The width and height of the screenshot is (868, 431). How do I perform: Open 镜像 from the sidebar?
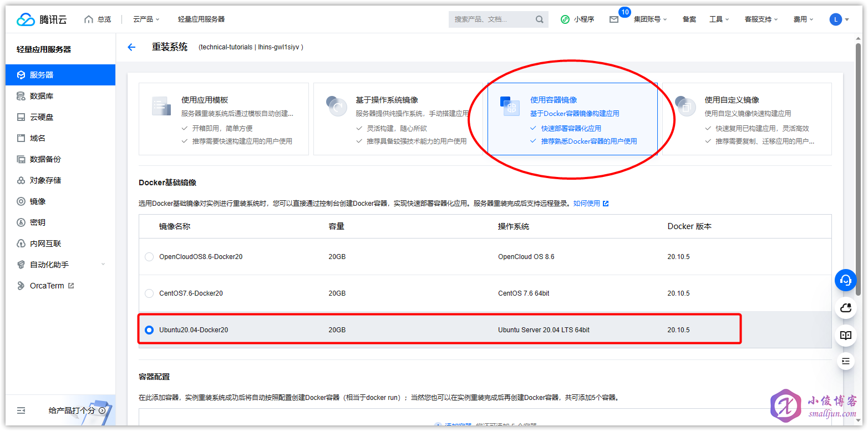click(60, 201)
